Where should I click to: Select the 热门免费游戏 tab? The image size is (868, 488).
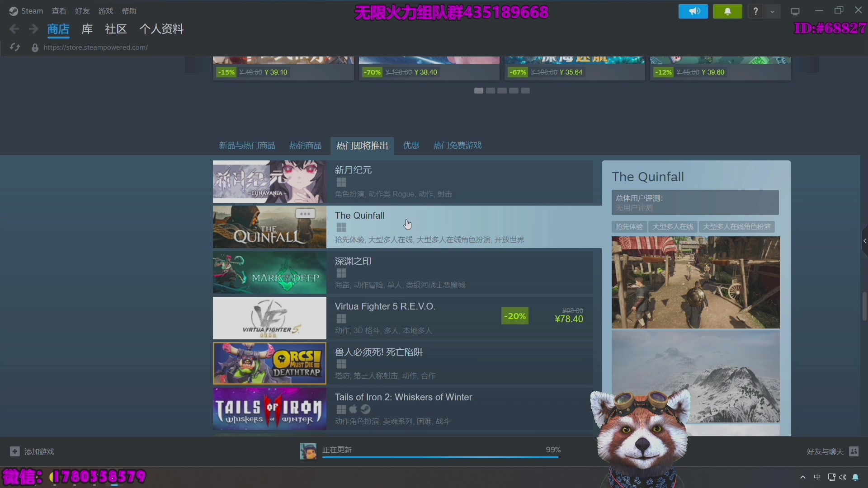[x=457, y=145]
